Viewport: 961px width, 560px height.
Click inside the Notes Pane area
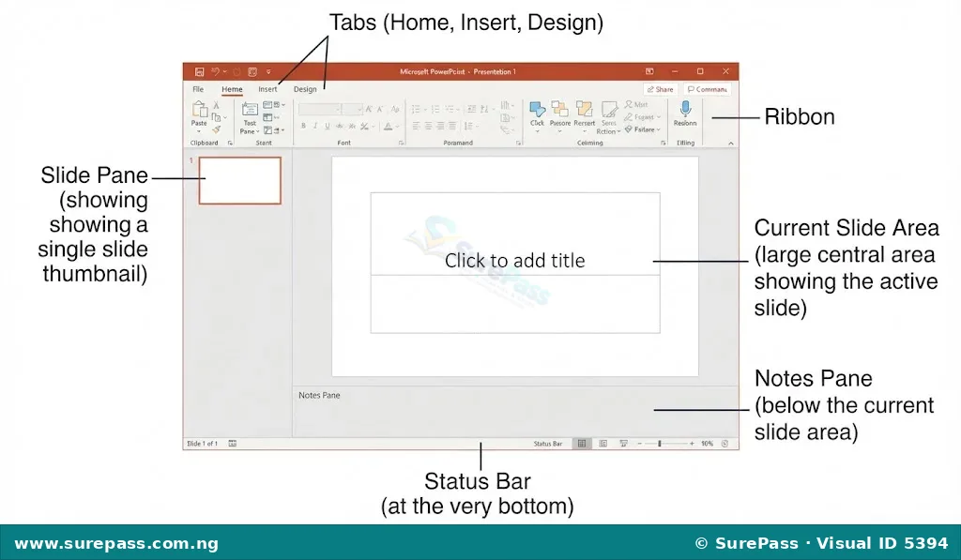click(x=515, y=411)
